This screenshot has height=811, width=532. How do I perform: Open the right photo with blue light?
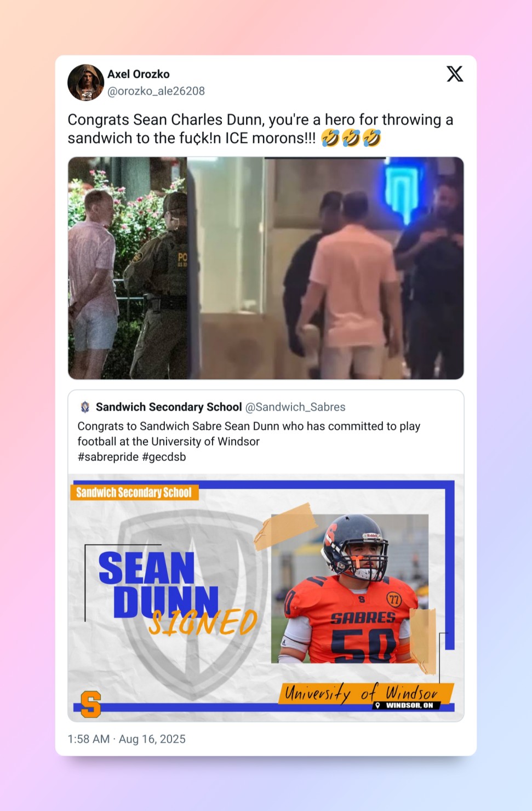point(326,268)
